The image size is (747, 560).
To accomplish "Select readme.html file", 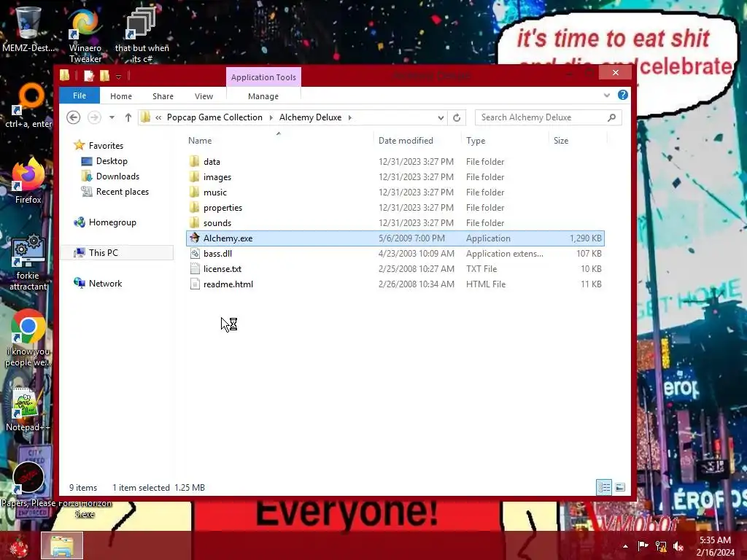I will coord(395,284).
